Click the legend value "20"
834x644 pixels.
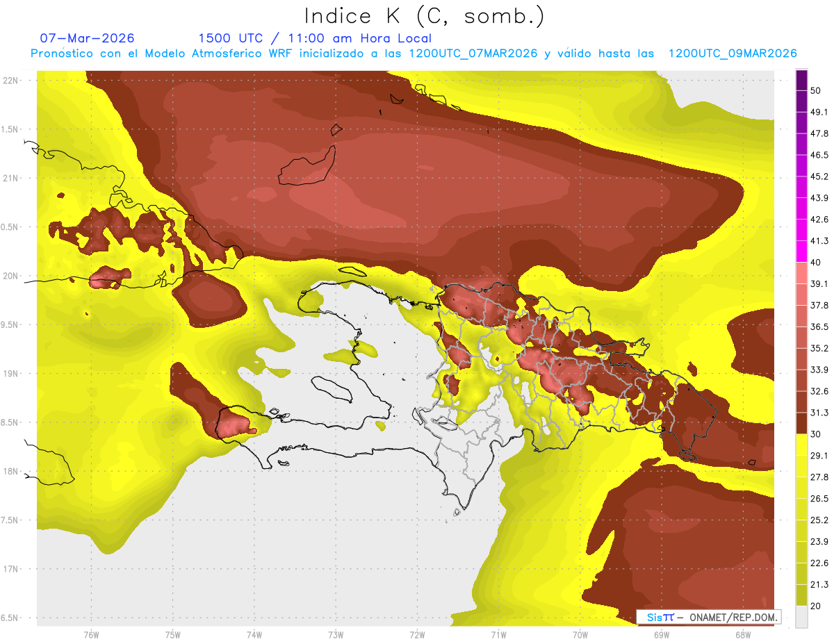click(816, 606)
